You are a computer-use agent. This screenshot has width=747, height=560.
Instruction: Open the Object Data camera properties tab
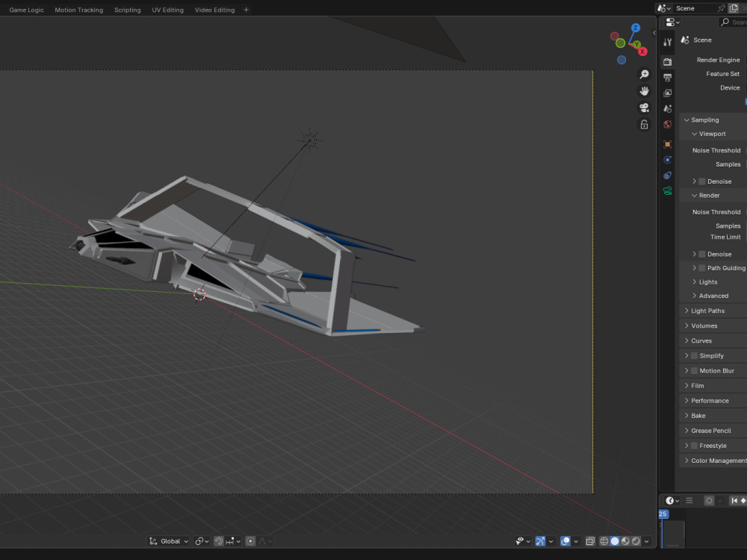pyautogui.click(x=667, y=191)
